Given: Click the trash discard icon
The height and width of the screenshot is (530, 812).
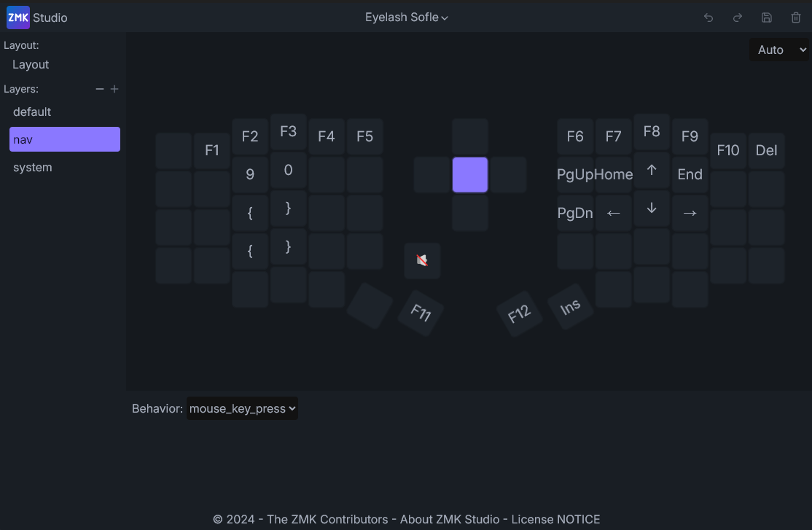Looking at the screenshot, I should (x=796, y=17).
